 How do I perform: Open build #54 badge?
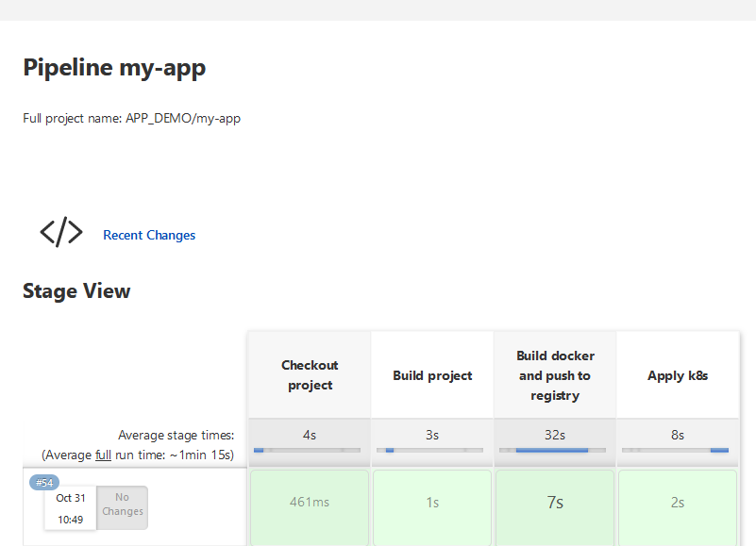[43, 483]
